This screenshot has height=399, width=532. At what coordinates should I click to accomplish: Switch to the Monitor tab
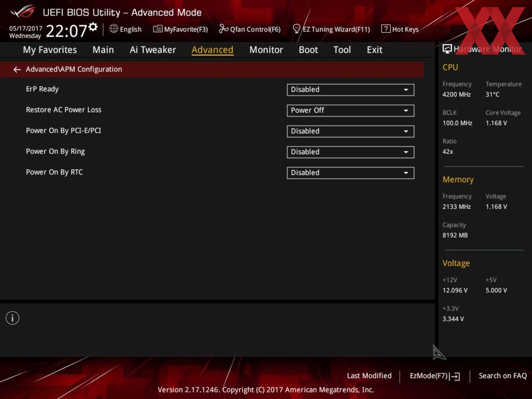coord(266,50)
